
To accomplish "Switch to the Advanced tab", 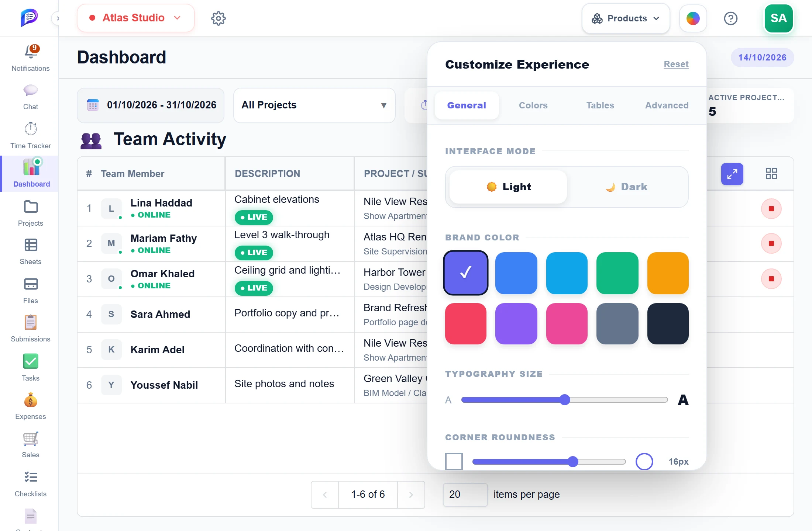I will point(667,105).
